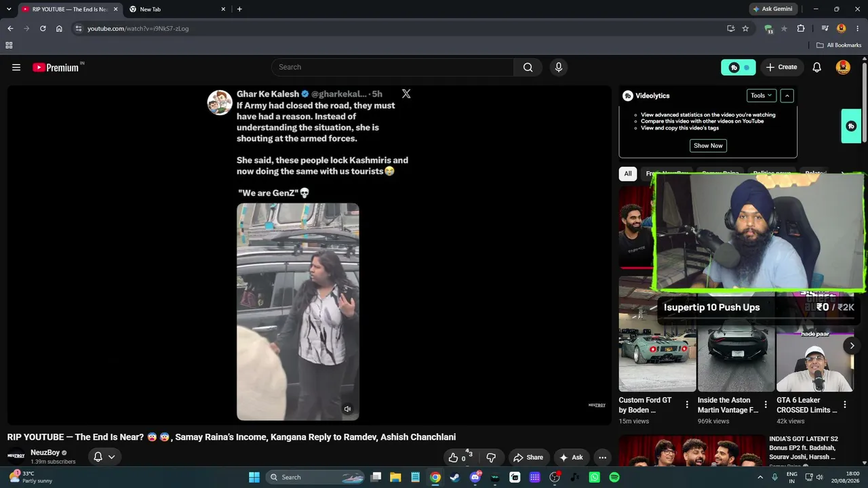Show next shorts in the shelf
This screenshot has width=868, height=488.
point(852,346)
